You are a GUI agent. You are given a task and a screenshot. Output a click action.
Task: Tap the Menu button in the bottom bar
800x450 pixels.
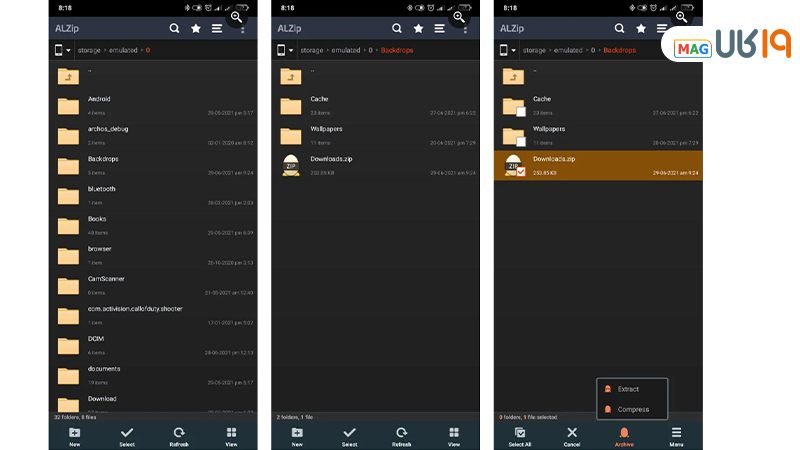(676, 436)
